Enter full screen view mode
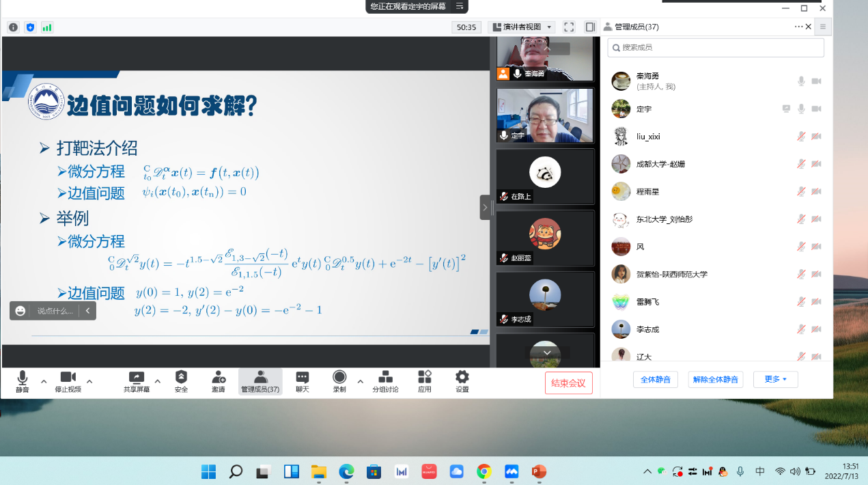The height and width of the screenshot is (485, 868). pos(569,27)
